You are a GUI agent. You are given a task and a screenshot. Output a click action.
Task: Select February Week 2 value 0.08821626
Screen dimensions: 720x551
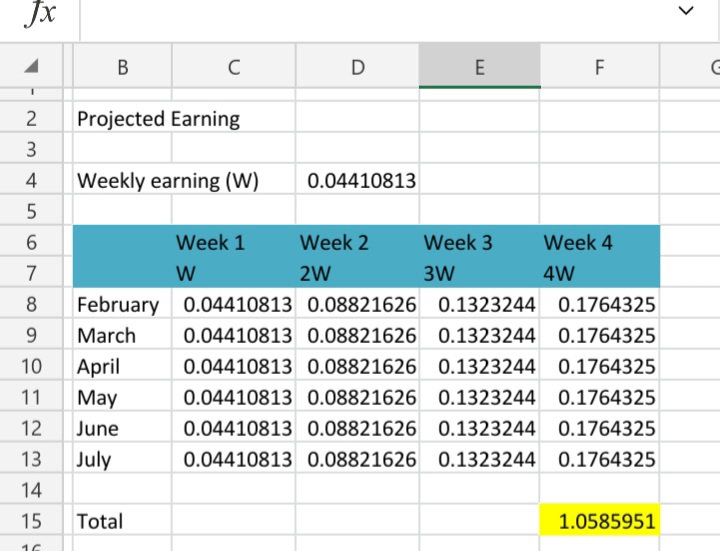coord(357,304)
